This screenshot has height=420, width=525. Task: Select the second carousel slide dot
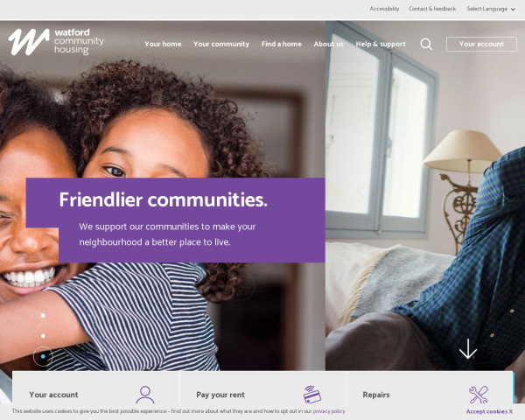tap(43, 336)
